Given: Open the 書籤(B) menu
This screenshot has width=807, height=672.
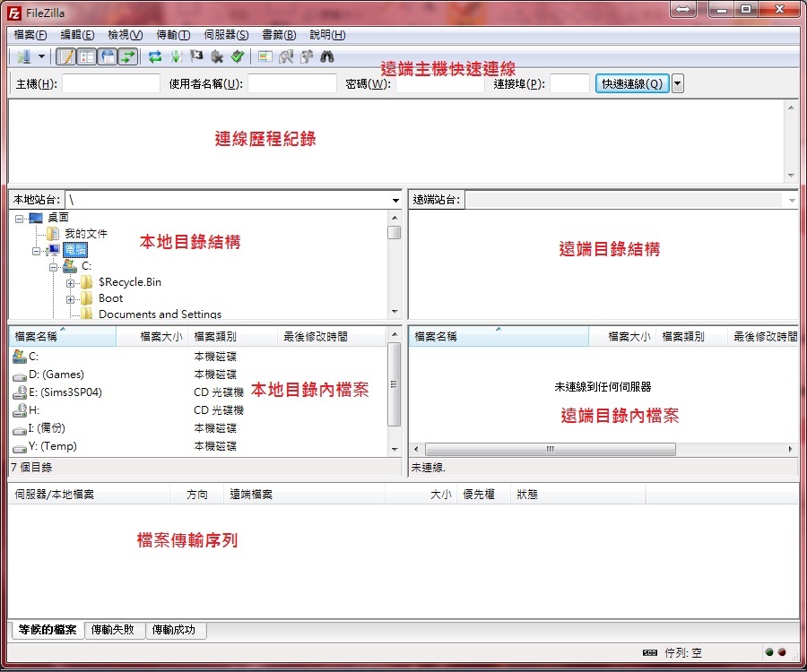Looking at the screenshot, I should [x=278, y=35].
